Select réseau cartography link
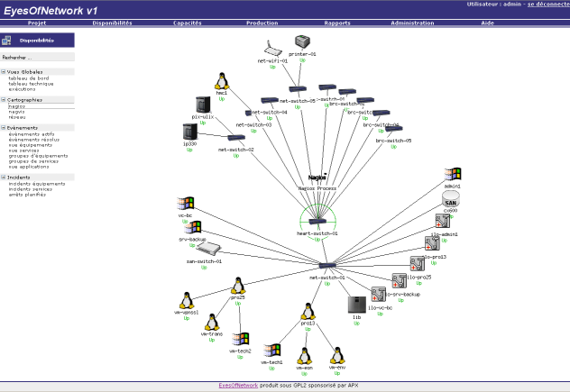570x392 pixels. [17, 117]
